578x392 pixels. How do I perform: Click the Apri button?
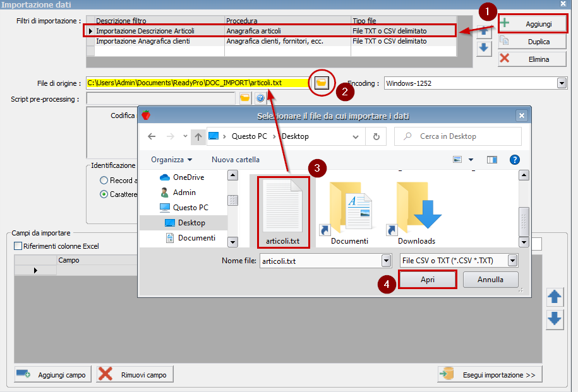pos(428,280)
